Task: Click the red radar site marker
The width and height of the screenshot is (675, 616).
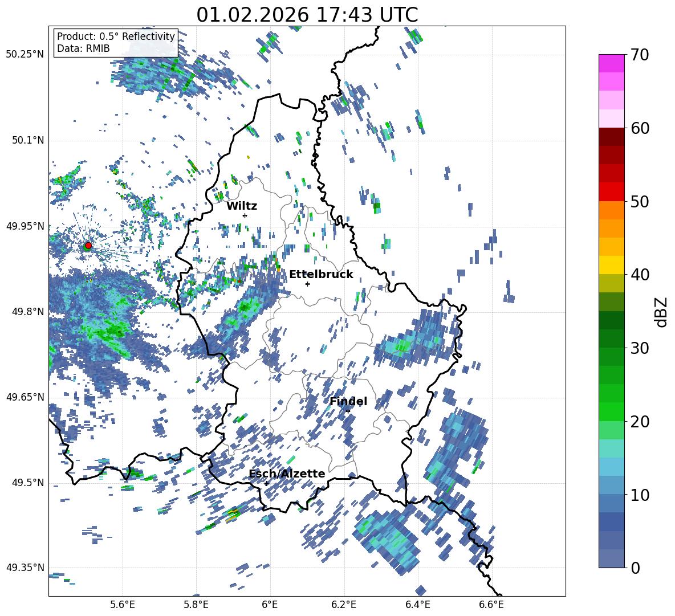Action: point(88,246)
